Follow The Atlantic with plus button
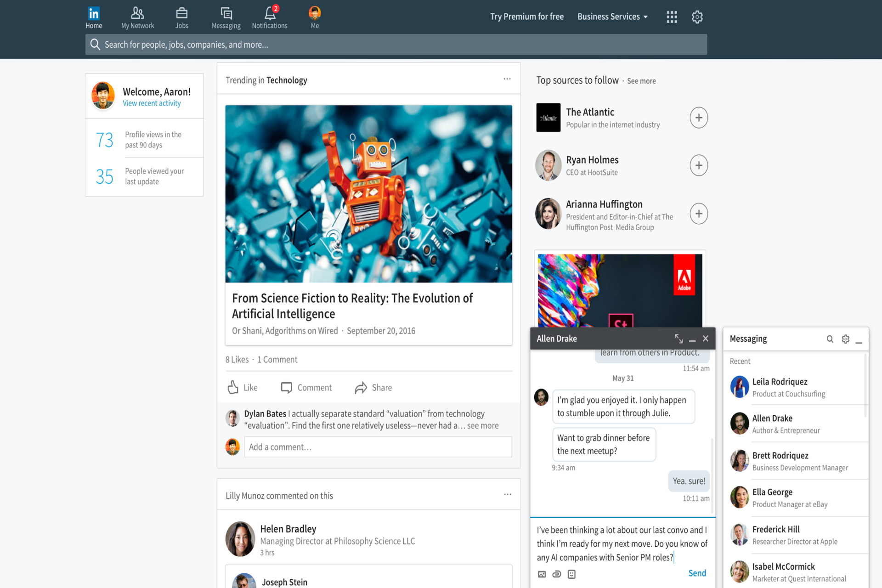882x588 pixels. [698, 118]
